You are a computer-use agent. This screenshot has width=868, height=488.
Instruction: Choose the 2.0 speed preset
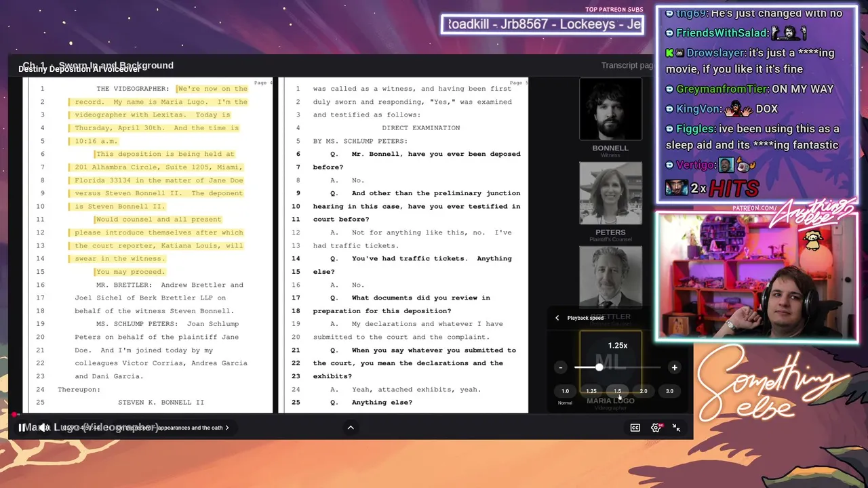(x=644, y=391)
